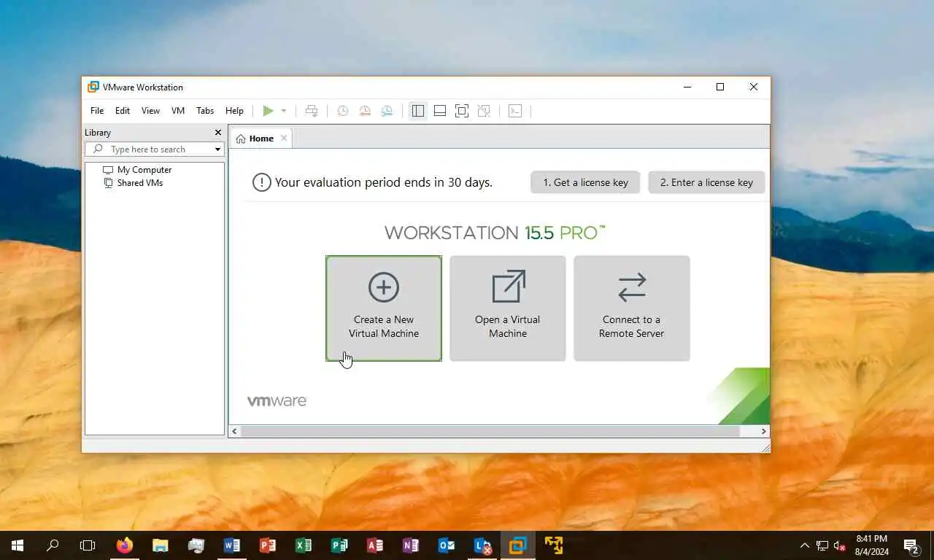Open the notification center icon
This screenshot has height=560, width=934.
click(911, 545)
